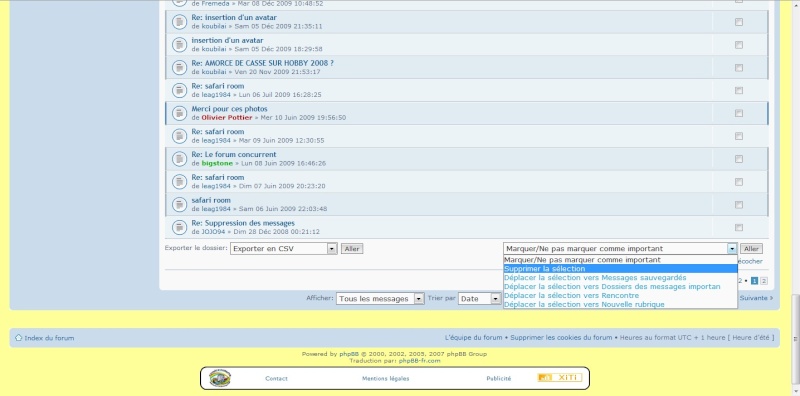Image resolution: width=800 pixels, height=396 pixels.
Task: Open the 'Tous les messages' display dropdown
Action: pos(380,299)
